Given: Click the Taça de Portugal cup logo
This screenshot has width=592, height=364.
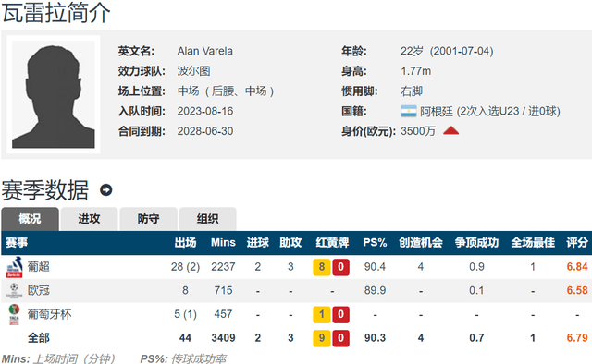Looking at the screenshot, I should click(x=14, y=314).
